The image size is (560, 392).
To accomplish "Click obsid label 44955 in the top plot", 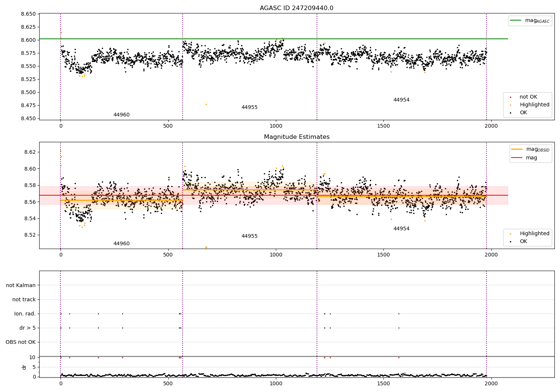I will pos(249,108).
